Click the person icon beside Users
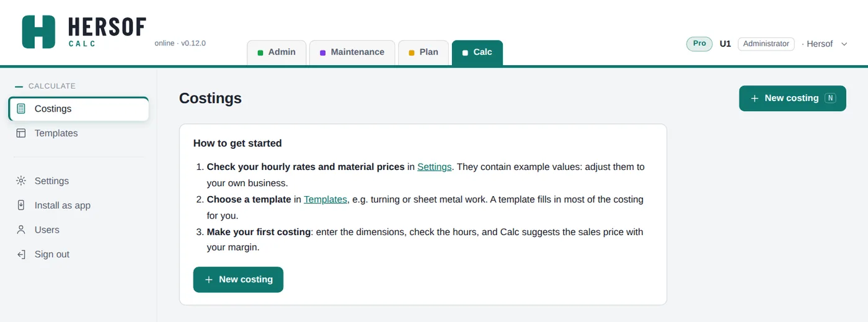Image resolution: width=868 pixels, height=322 pixels. (x=21, y=230)
